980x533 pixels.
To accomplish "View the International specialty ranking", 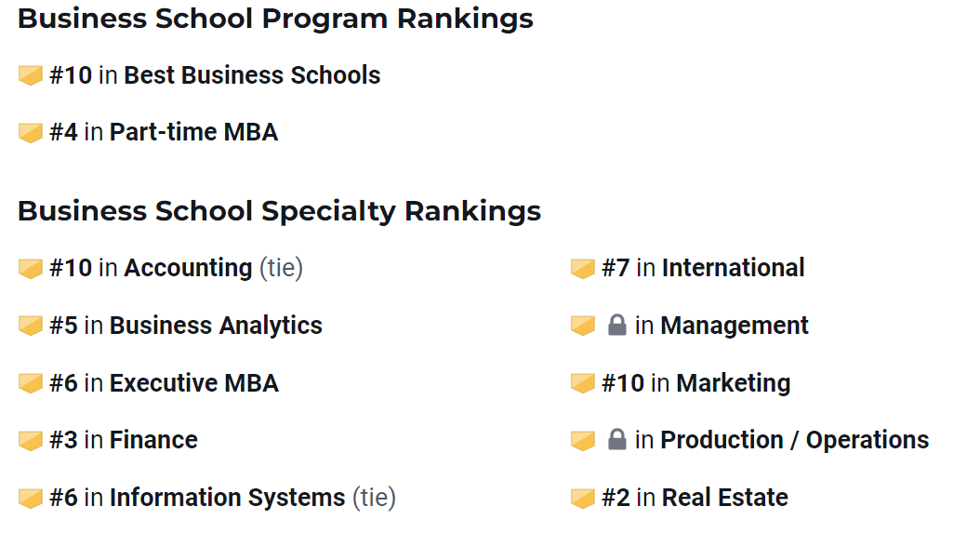I will tap(733, 268).
